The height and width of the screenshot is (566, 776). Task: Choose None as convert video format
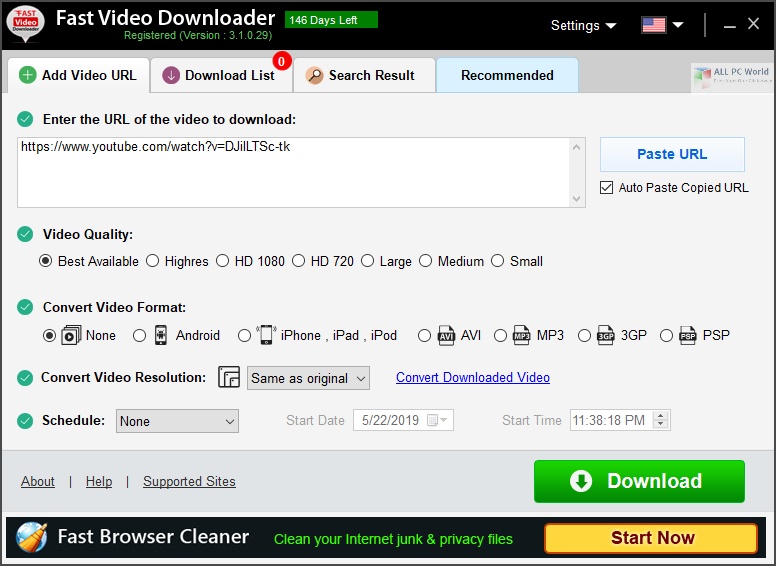(x=49, y=335)
